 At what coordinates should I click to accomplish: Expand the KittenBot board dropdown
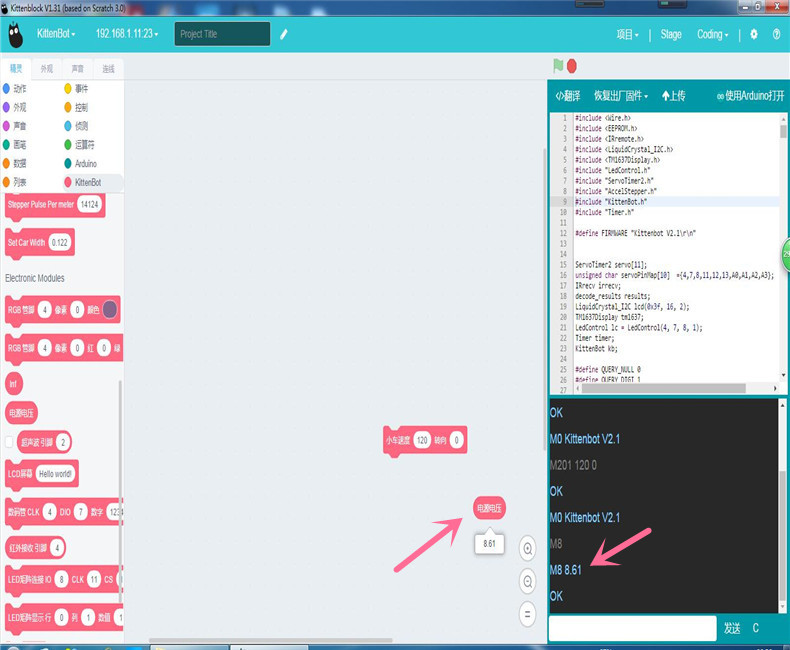[57, 34]
